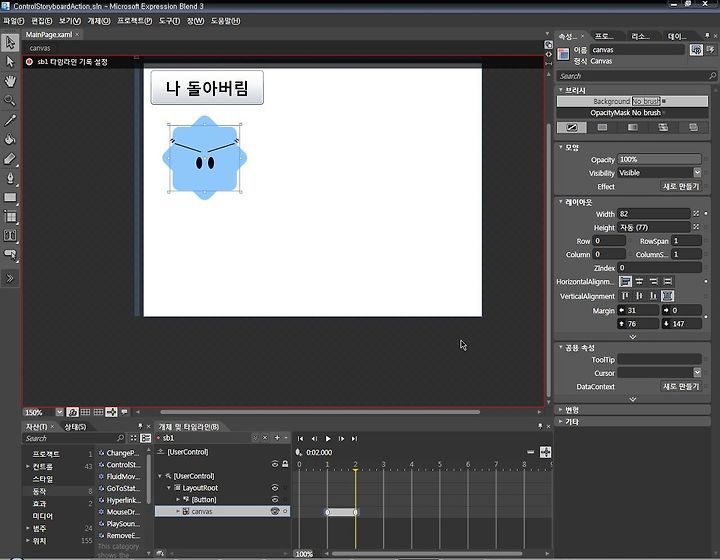Play the sb1 storyboard
This screenshot has height=560, width=720.
(328, 438)
